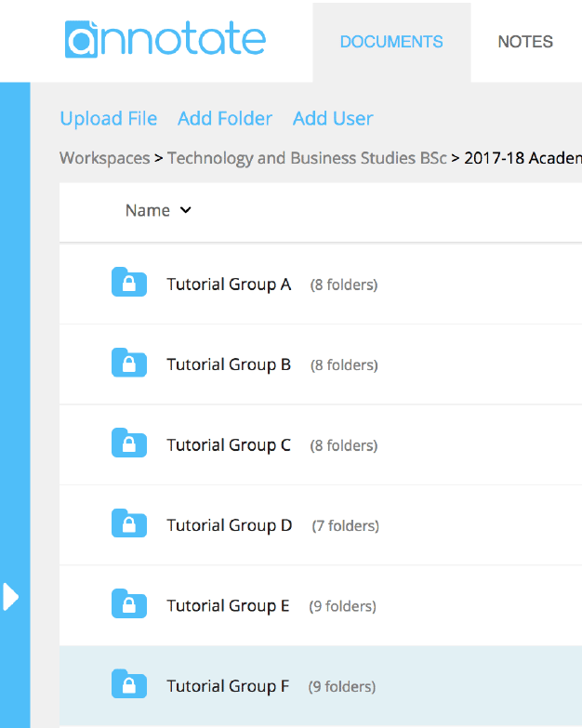Sort by the Name column chevron
The width and height of the screenshot is (582, 728).
click(186, 210)
